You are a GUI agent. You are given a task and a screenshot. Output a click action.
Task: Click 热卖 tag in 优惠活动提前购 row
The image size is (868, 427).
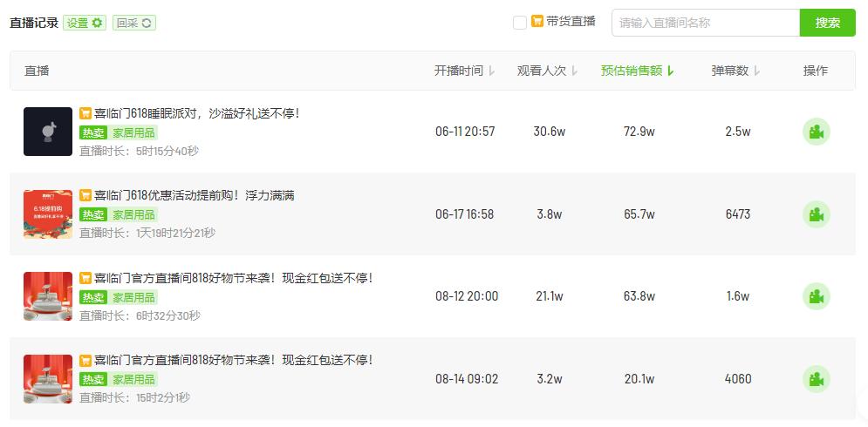pyautogui.click(x=93, y=214)
